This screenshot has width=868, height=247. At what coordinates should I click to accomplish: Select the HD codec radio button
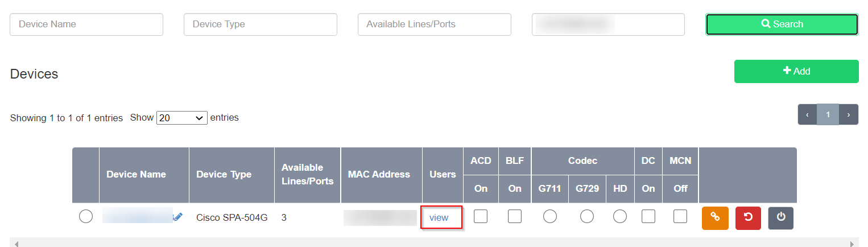(x=620, y=216)
